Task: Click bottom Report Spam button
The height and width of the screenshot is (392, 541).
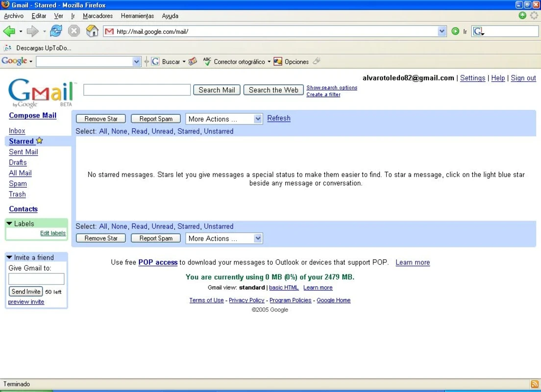Action: (x=156, y=238)
